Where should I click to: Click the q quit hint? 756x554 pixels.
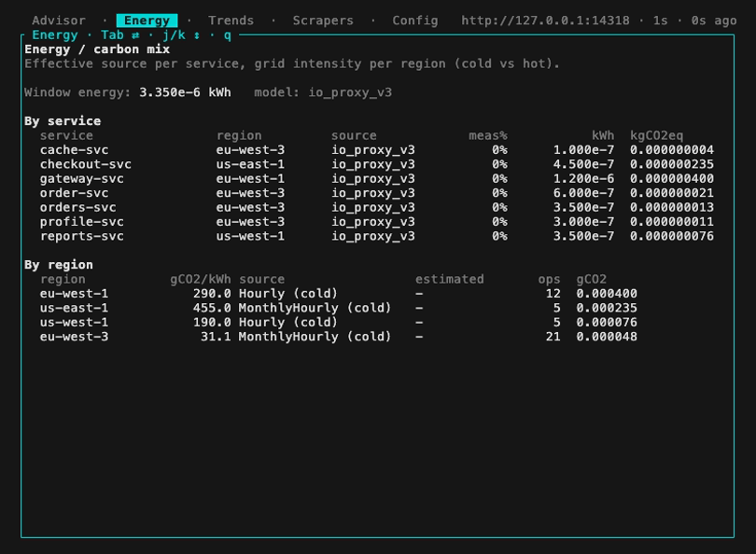(x=228, y=35)
